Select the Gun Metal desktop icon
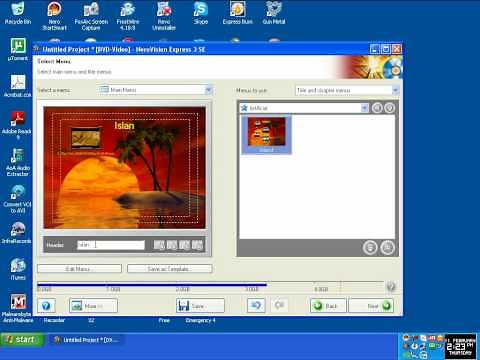Viewport: 480px width, 360px height. click(x=274, y=13)
